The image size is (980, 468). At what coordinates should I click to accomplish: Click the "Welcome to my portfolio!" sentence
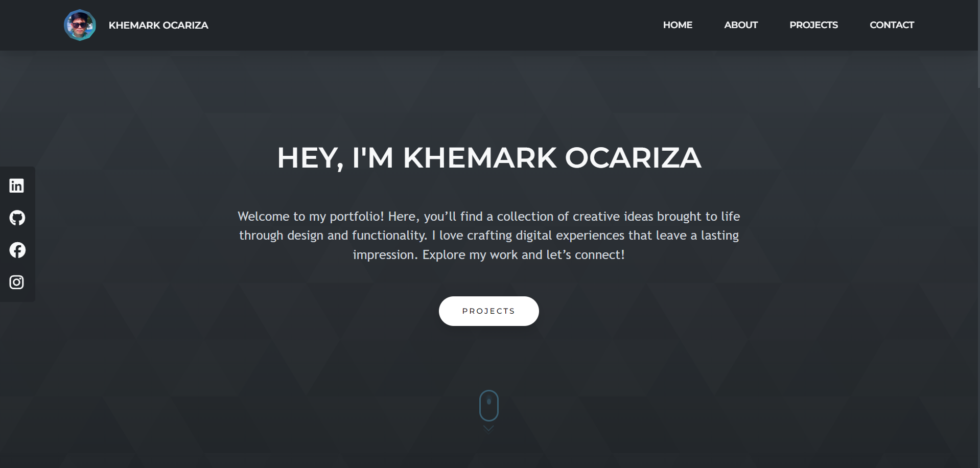click(311, 217)
